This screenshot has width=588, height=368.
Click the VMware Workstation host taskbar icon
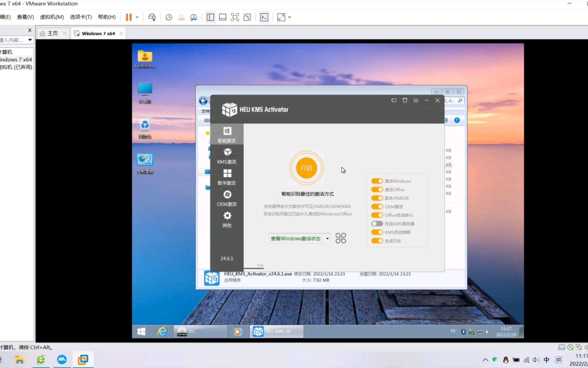coord(83,360)
